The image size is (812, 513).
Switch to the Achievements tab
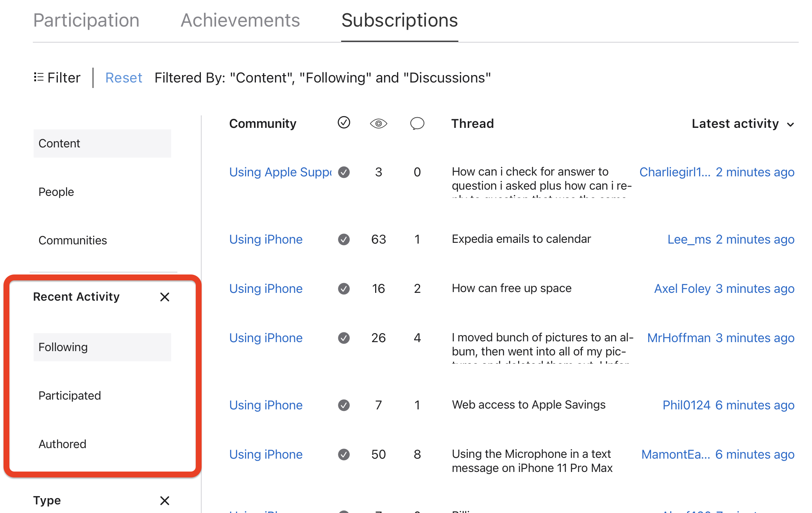[x=240, y=20]
